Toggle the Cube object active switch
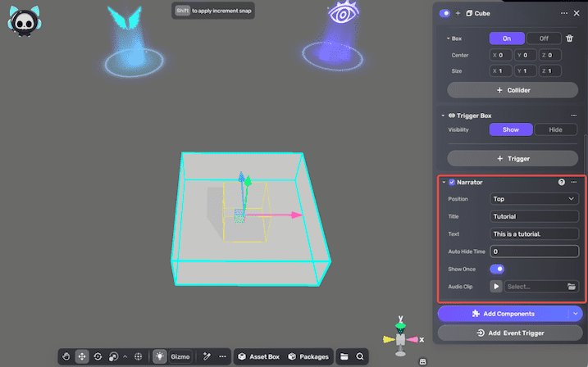This screenshot has height=367, width=588. (x=445, y=13)
